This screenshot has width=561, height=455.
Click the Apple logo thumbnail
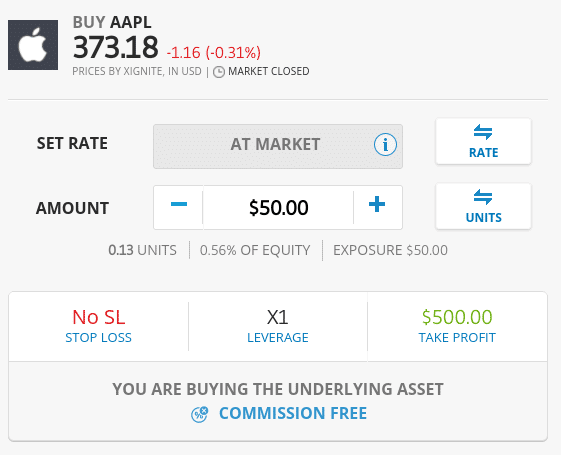coord(33,45)
